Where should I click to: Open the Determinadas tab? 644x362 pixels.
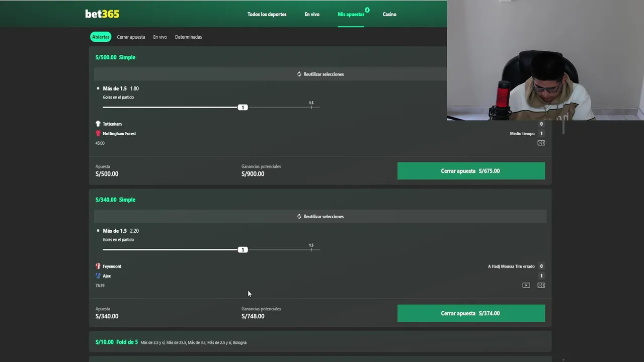click(188, 37)
